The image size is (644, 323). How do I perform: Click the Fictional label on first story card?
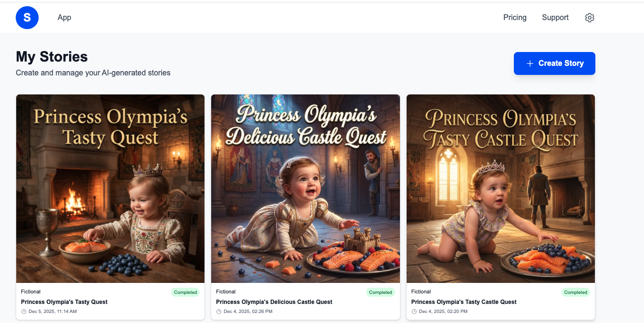pyautogui.click(x=31, y=292)
